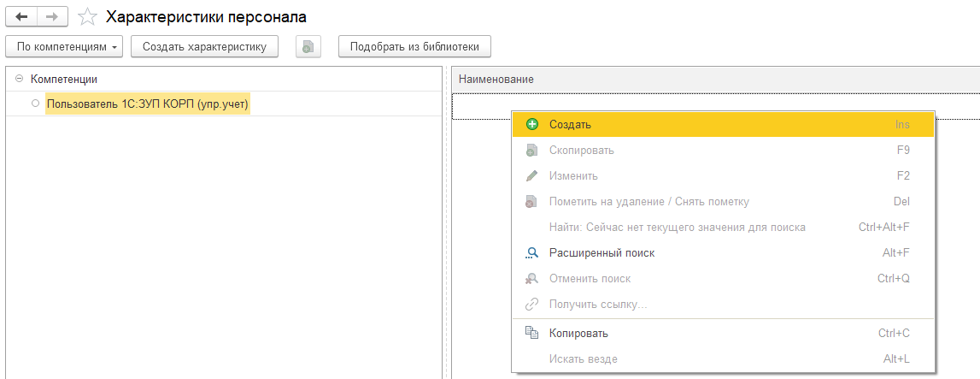Add page to favorites with star icon

87,17
